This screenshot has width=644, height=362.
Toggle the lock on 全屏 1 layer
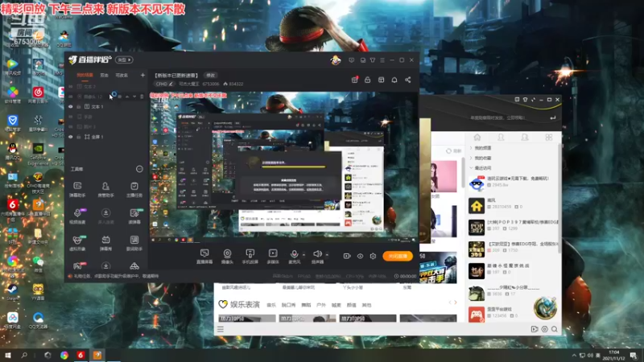pos(78,137)
